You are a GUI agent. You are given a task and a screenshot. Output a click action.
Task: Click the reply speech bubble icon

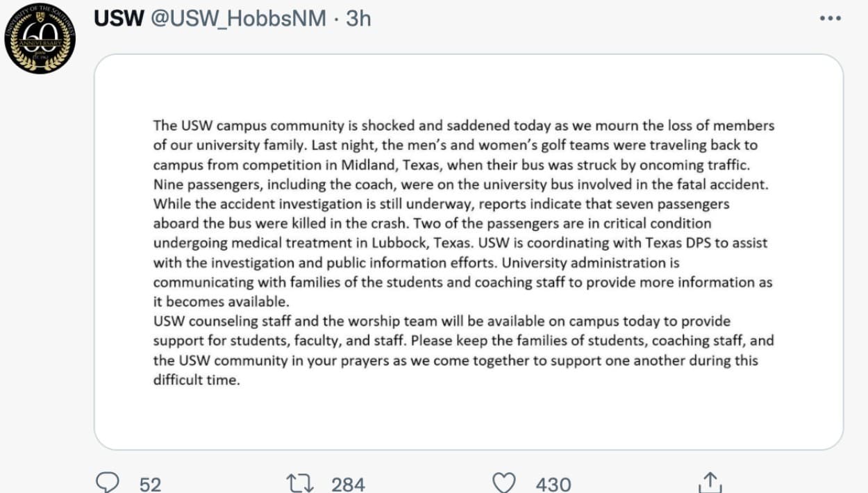click(107, 483)
